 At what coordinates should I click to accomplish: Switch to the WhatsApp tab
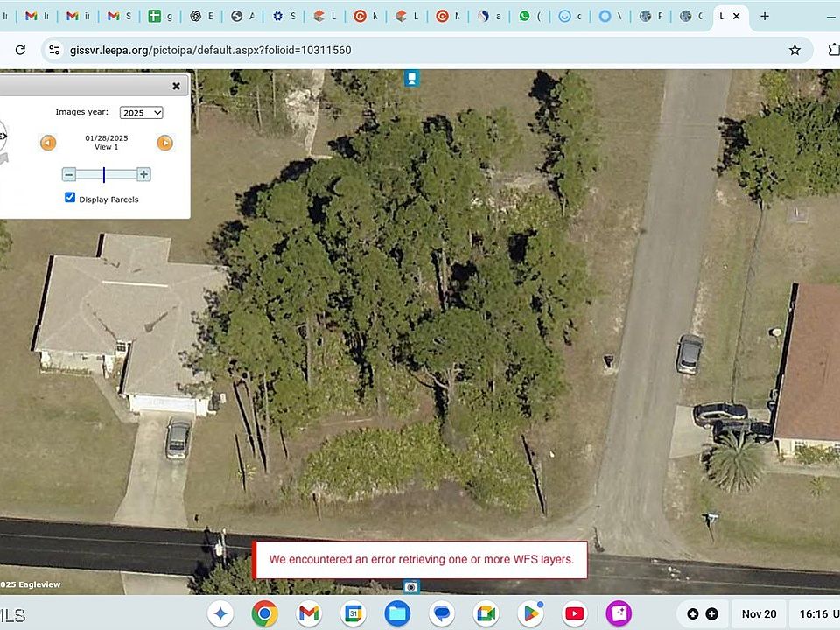(x=525, y=16)
